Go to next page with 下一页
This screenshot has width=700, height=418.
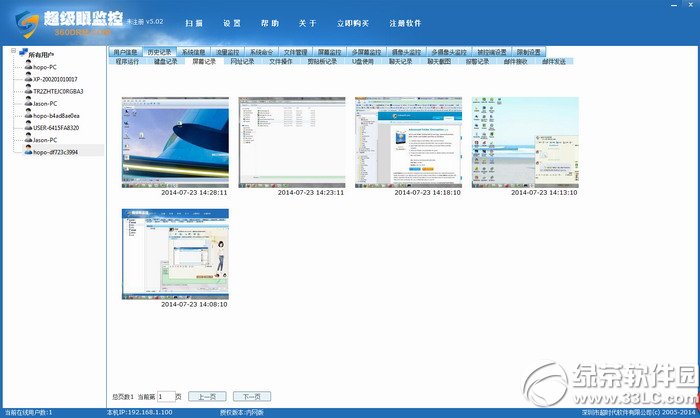coord(252,397)
